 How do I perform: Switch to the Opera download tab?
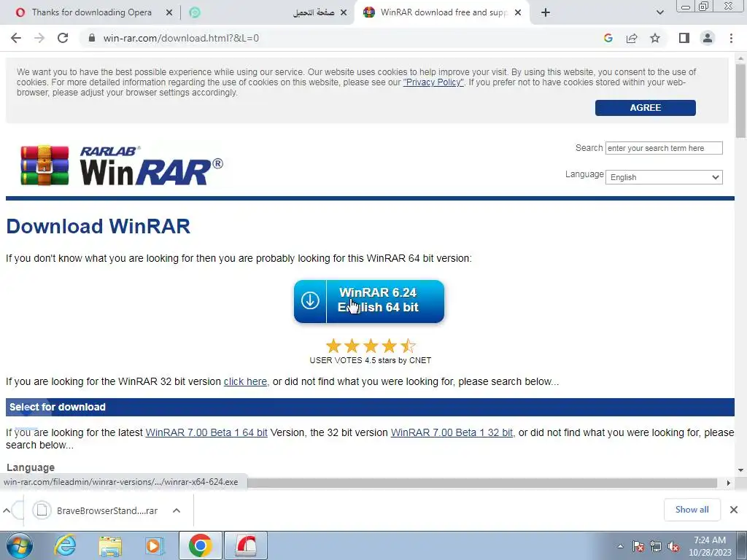(x=91, y=12)
